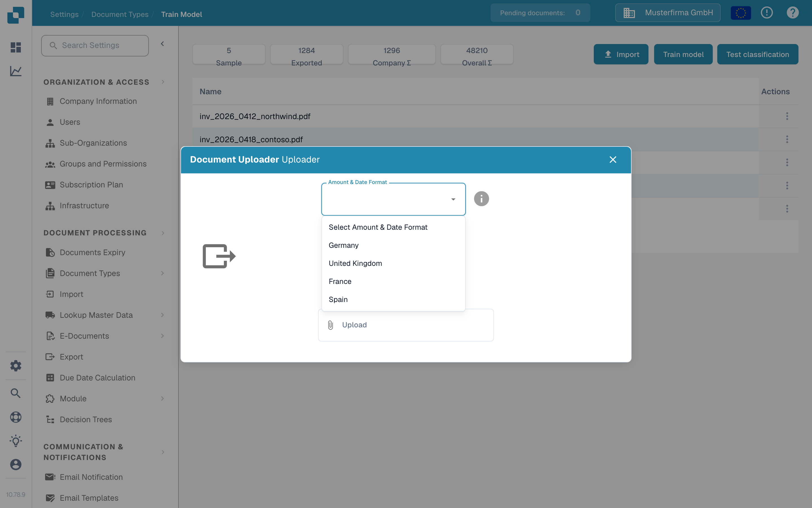Expand Document Processing section

pyautogui.click(x=163, y=233)
